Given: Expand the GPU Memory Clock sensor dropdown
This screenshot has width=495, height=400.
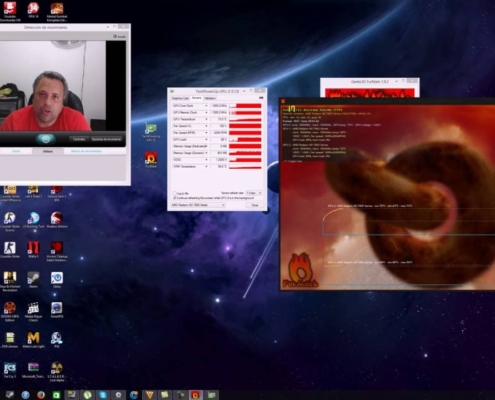Looking at the screenshot, I should click(x=206, y=112).
